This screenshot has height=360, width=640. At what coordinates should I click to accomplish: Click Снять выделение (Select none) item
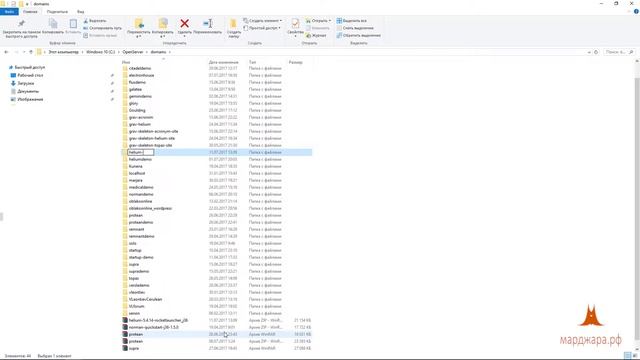pyautogui.click(x=355, y=28)
